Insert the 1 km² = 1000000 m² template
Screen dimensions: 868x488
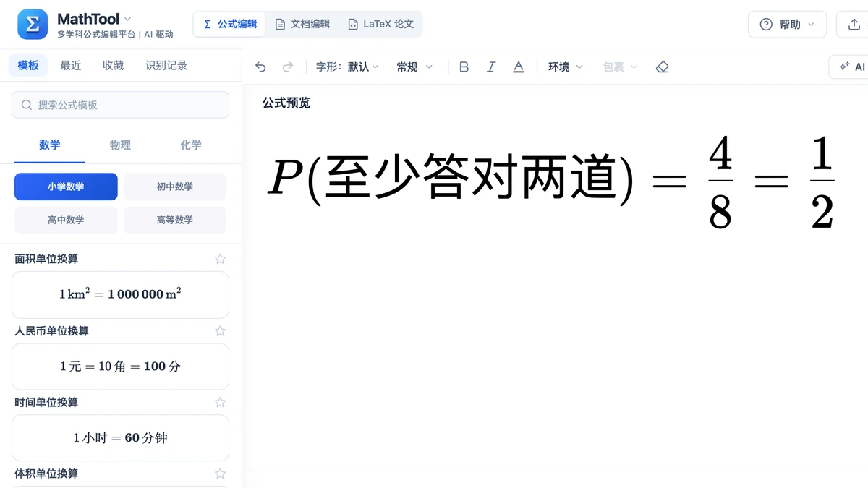[120, 294]
